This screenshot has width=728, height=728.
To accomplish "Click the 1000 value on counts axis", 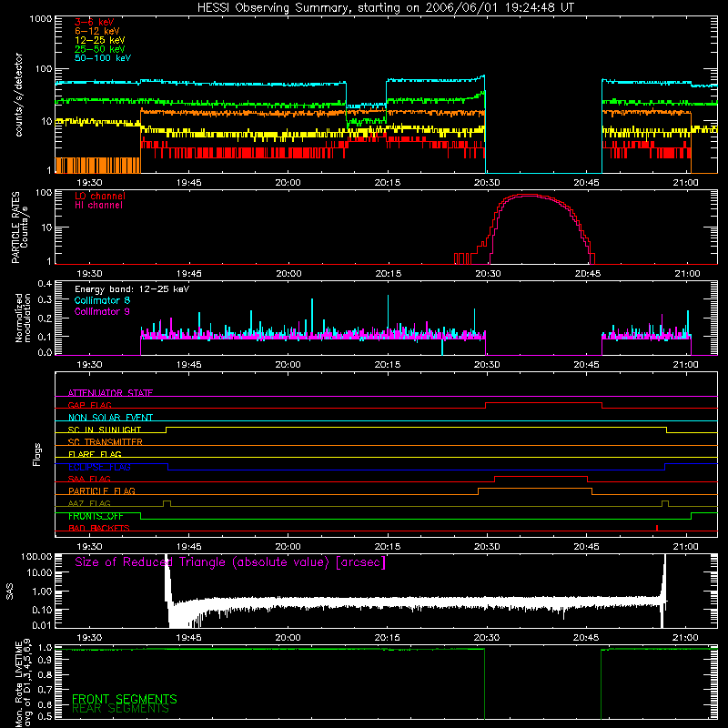I will (40, 19).
